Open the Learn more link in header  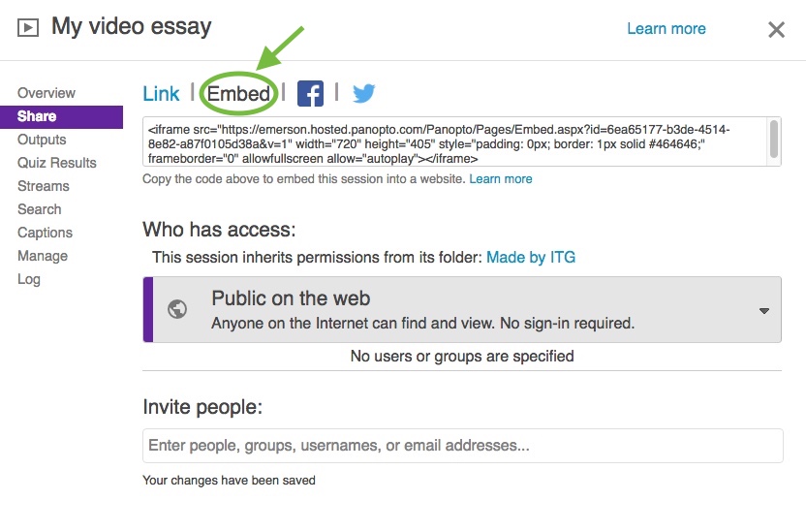666,29
